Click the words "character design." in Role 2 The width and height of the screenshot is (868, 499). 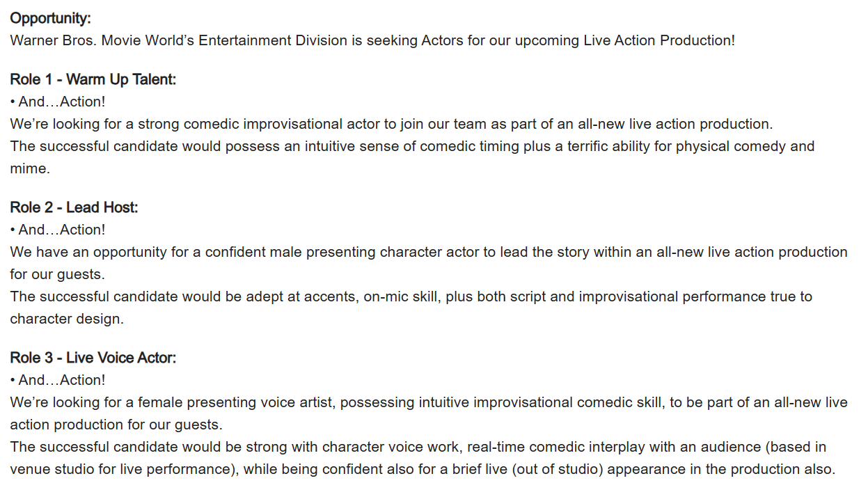tap(67, 319)
